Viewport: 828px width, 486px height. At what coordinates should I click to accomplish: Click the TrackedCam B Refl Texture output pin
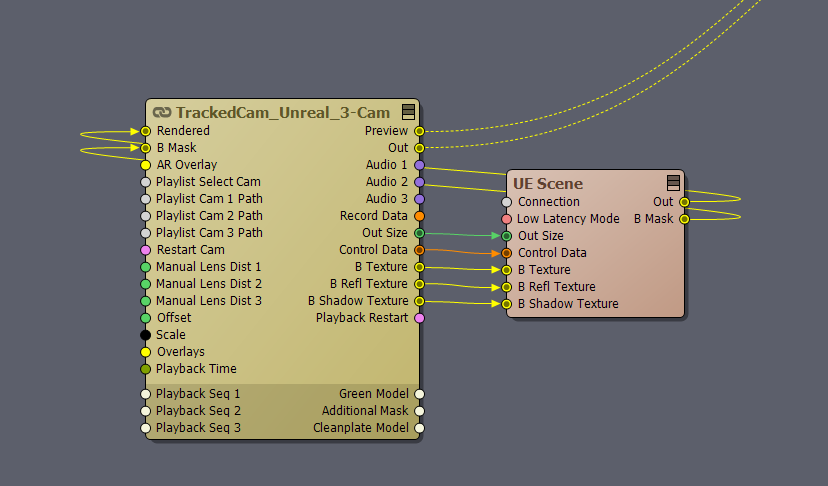419,284
